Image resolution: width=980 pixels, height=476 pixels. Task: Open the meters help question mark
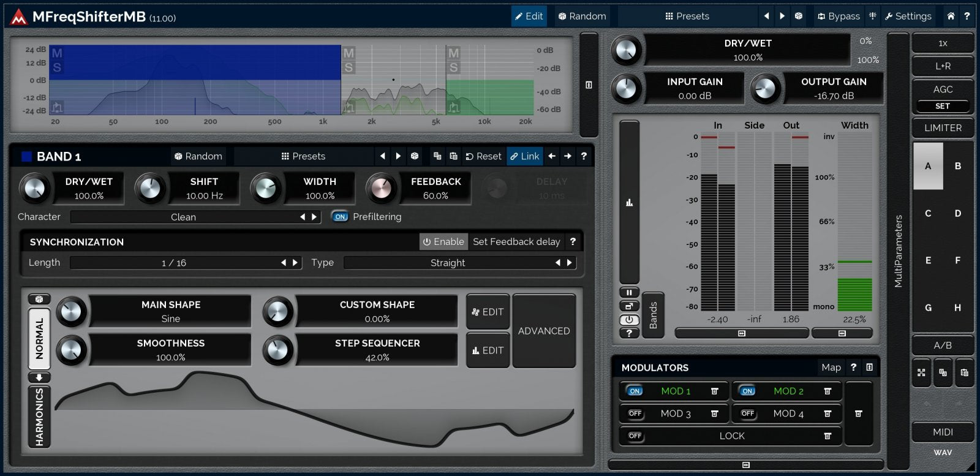629,333
